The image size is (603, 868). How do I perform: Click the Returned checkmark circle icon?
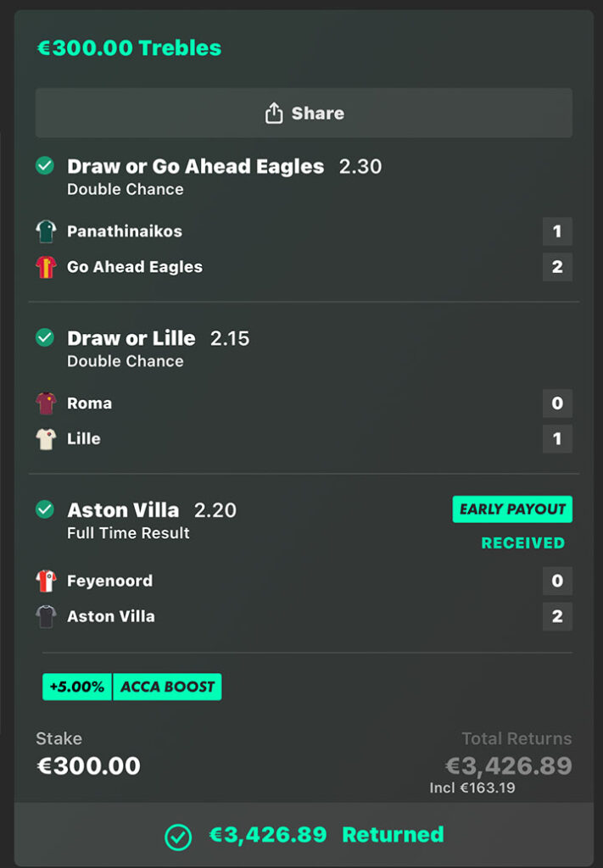(x=178, y=836)
